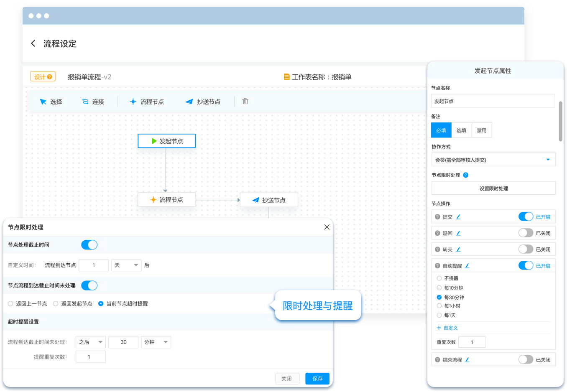Expand the 之后 dropdown
This screenshot has width=567, height=392.
click(91, 342)
